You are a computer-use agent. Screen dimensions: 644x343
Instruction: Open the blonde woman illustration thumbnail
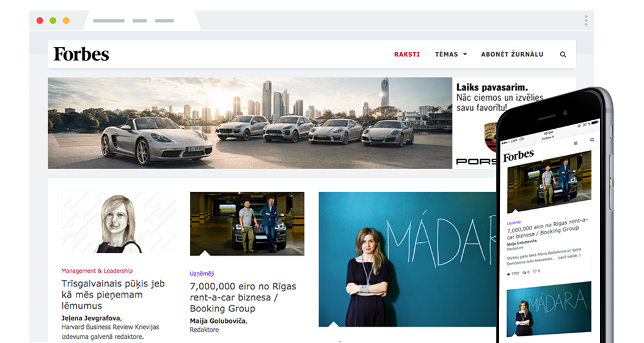pyautogui.click(x=119, y=222)
